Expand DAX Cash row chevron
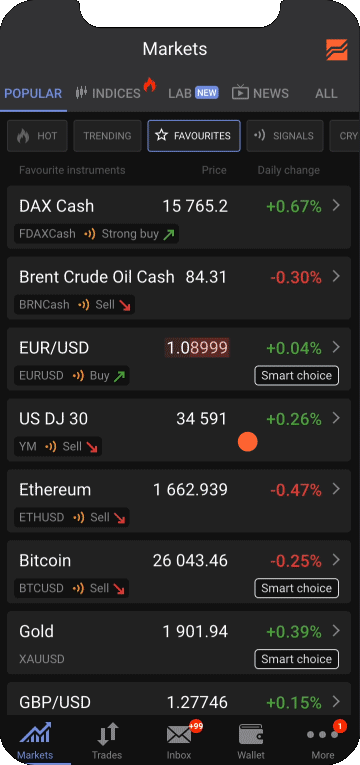This screenshot has height=765, width=360. click(x=336, y=206)
